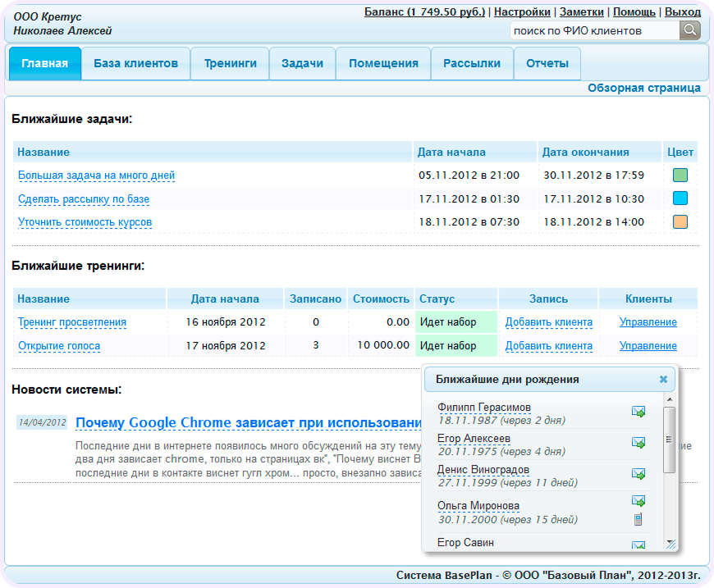Open news article Почему Google Chrome зависает
The image size is (714, 588).
click(249, 423)
